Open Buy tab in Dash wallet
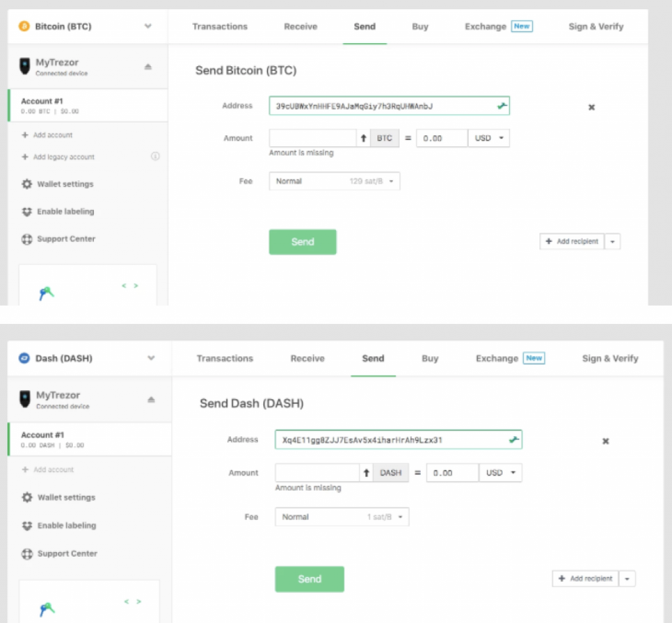This screenshot has height=623, width=672. click(x=430, y=358)
